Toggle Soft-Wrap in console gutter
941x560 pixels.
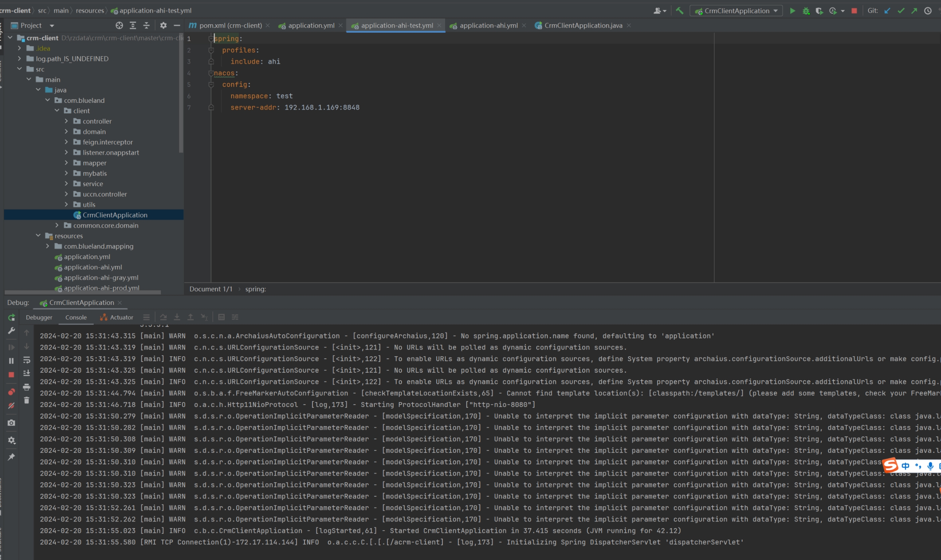tap(27, 360)
